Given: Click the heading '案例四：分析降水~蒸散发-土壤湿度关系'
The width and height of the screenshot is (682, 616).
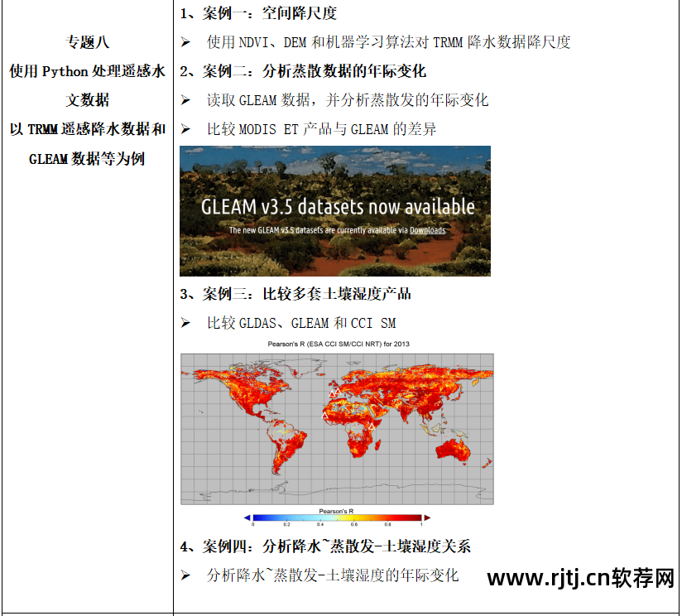Looking at the screenshot, I should click(336, 546).
